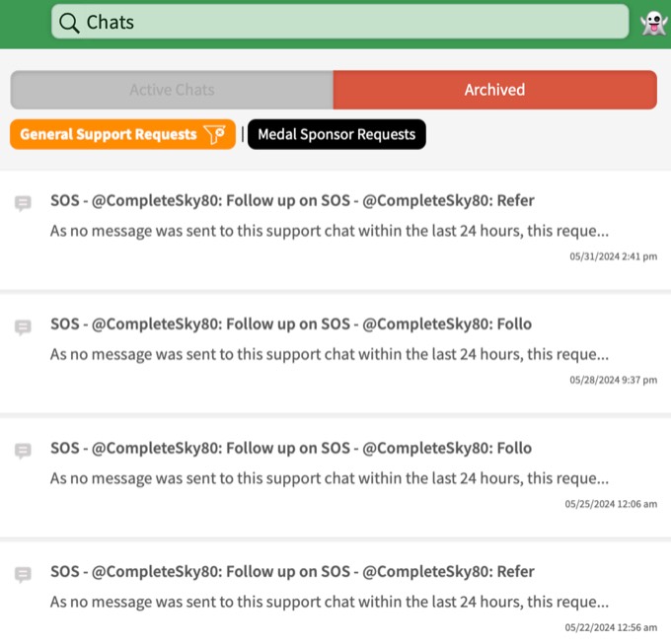Click the chat bubble icon for the 05/28/2024 chat
Screen dimensions: 671x644
(x=23, y=326)
